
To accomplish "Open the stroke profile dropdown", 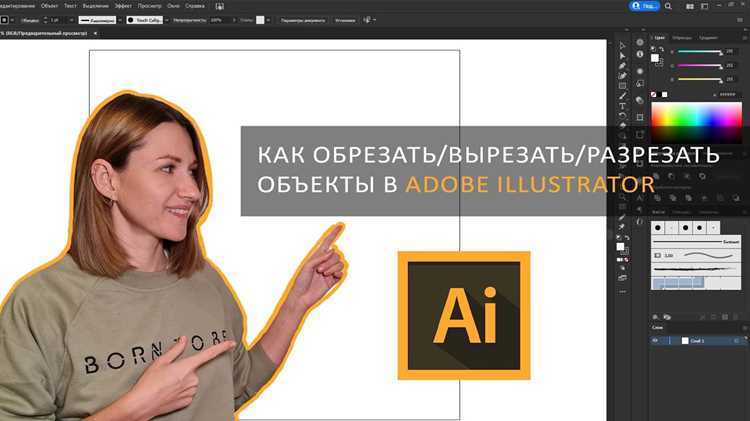I will (120, 21).
